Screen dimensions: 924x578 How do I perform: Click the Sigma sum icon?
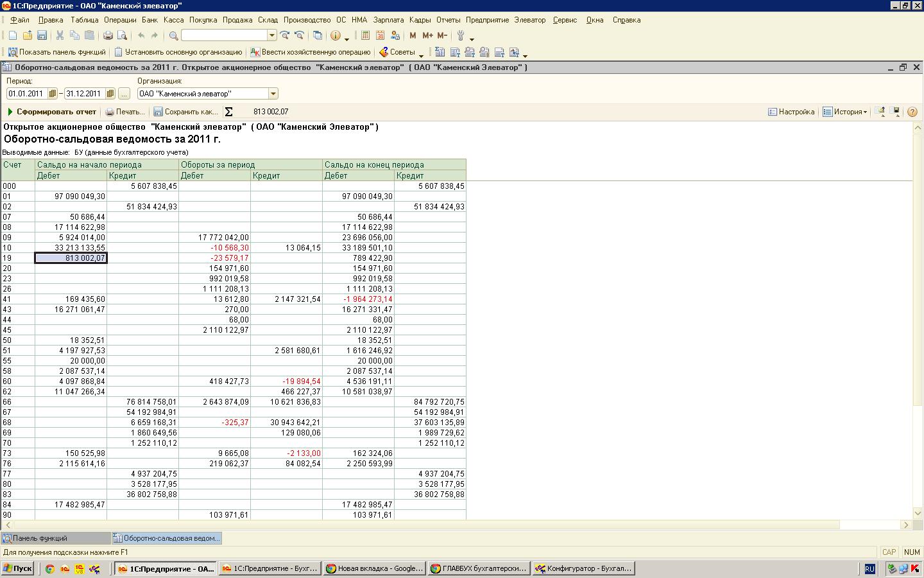coord(229,112)
